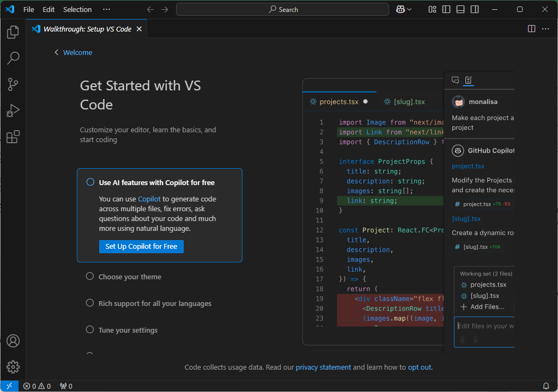Open the Extensions view
This screenshot has height=392, width=558.
pos(13,137)
